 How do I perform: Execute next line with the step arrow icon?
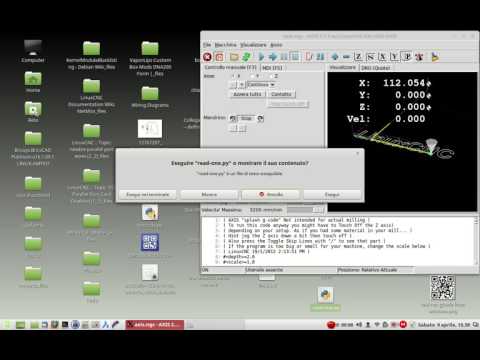point(273,57)
